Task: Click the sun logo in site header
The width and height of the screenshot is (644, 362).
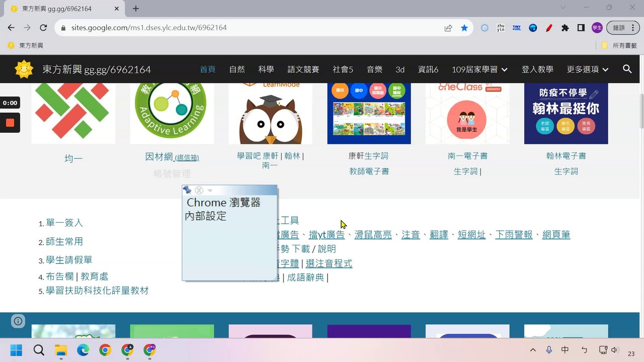Action: point(24,69)
